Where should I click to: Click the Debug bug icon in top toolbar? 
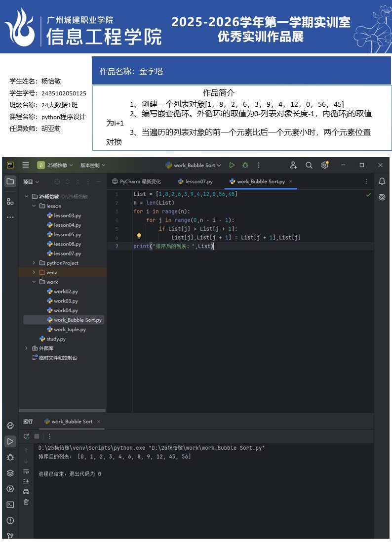pyautogui.click(x=245, y=165)
